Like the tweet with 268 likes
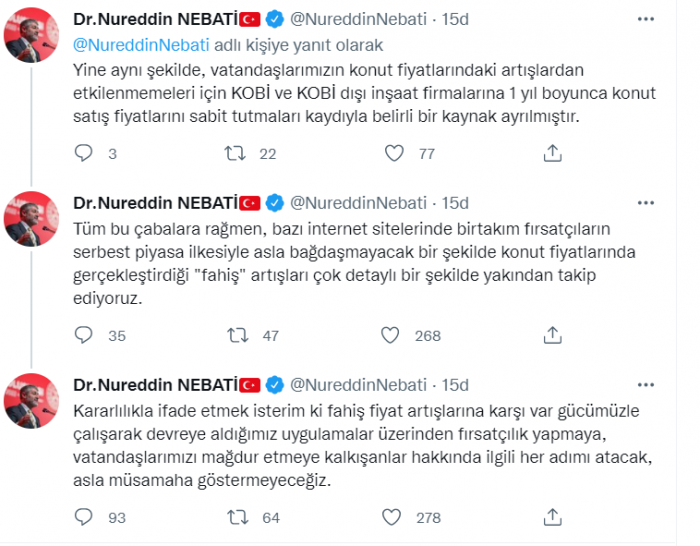 (395, 336)
